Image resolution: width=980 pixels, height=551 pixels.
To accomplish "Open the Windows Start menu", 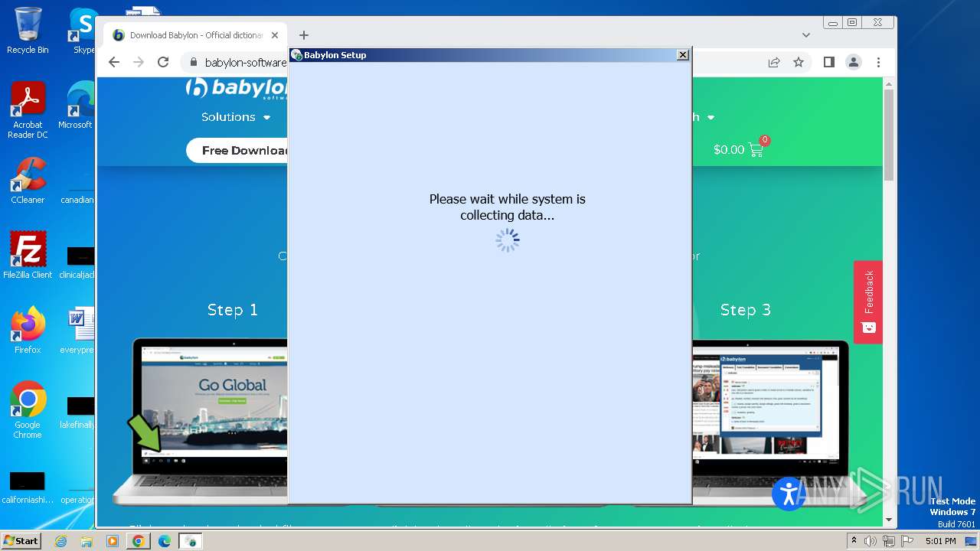I will coord(21,540).
